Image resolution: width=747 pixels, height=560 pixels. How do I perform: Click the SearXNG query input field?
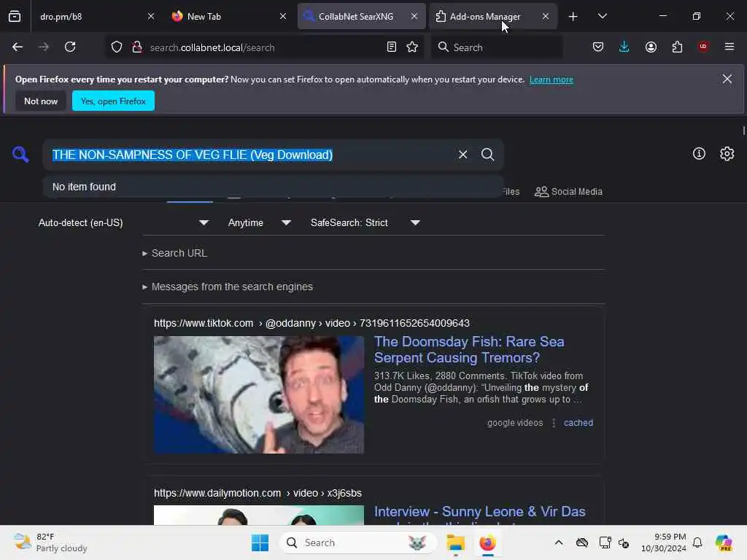(x=250, y=155)
